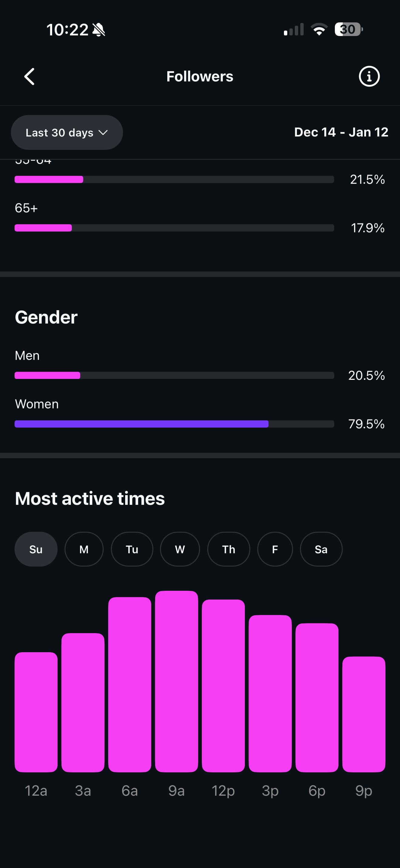Tap the Women percentage bar

click(x=174, y=424)
